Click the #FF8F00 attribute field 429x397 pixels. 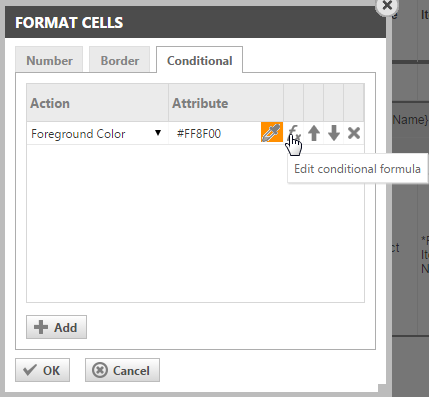point(215,133)
